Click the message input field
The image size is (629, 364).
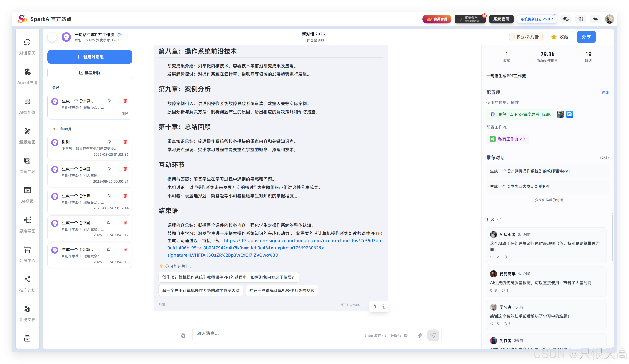278,334
